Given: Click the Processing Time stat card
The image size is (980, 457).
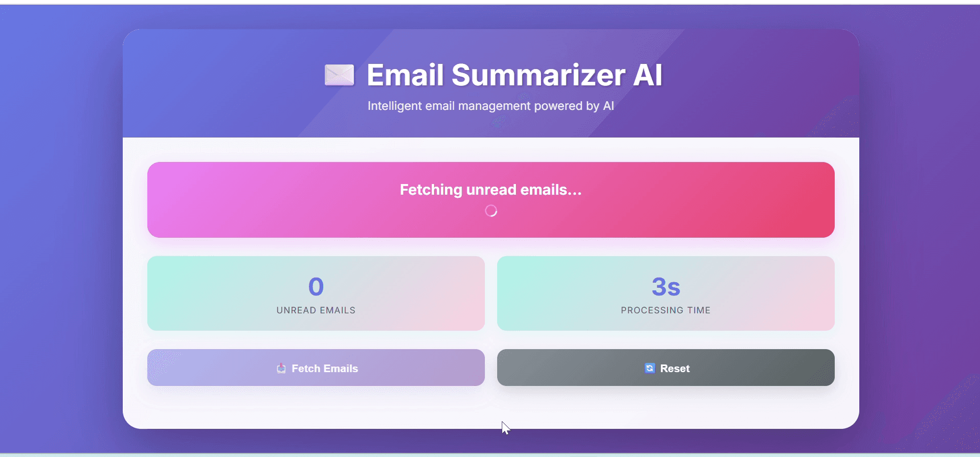Looking at the screenshot, I should click(665, 293).
